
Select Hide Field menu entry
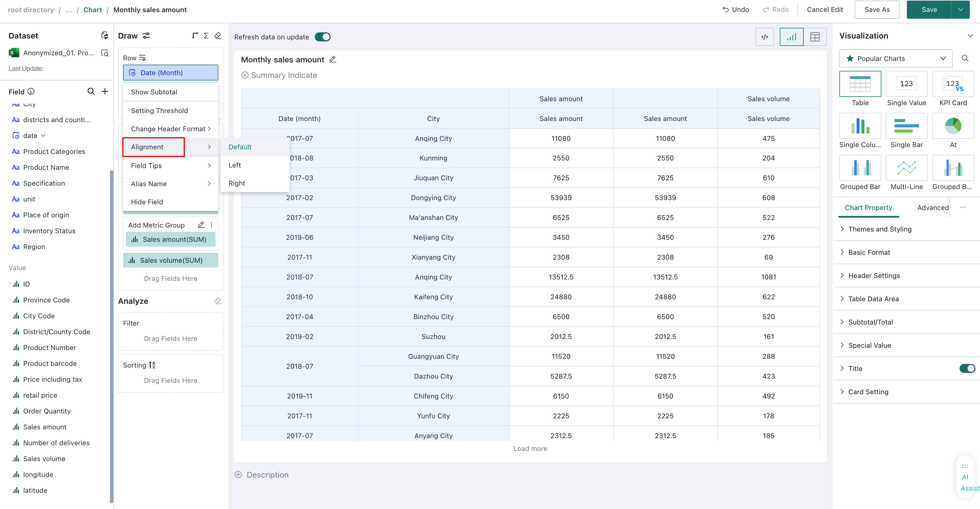(x=147, y=202)
